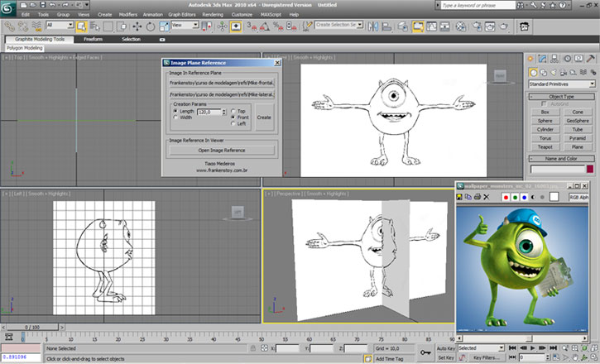Open the Render Setup icon
This screenshot has height=364, width=600.
point(477,26)
